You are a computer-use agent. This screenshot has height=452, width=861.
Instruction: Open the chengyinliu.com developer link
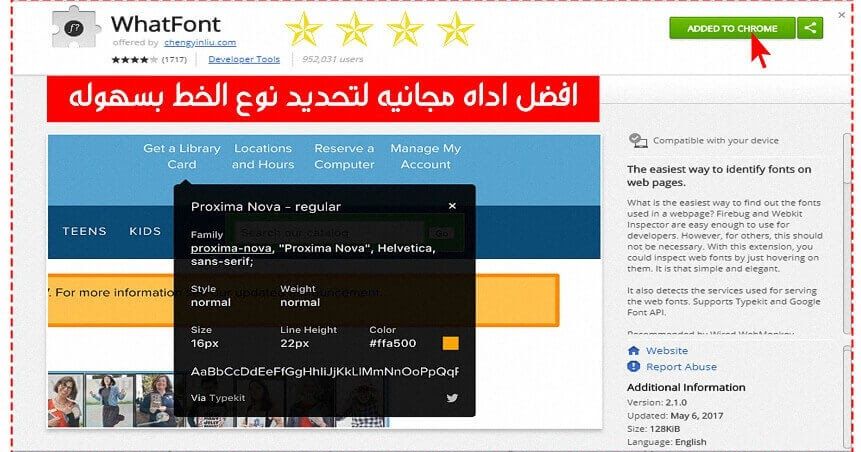(200, 42)
